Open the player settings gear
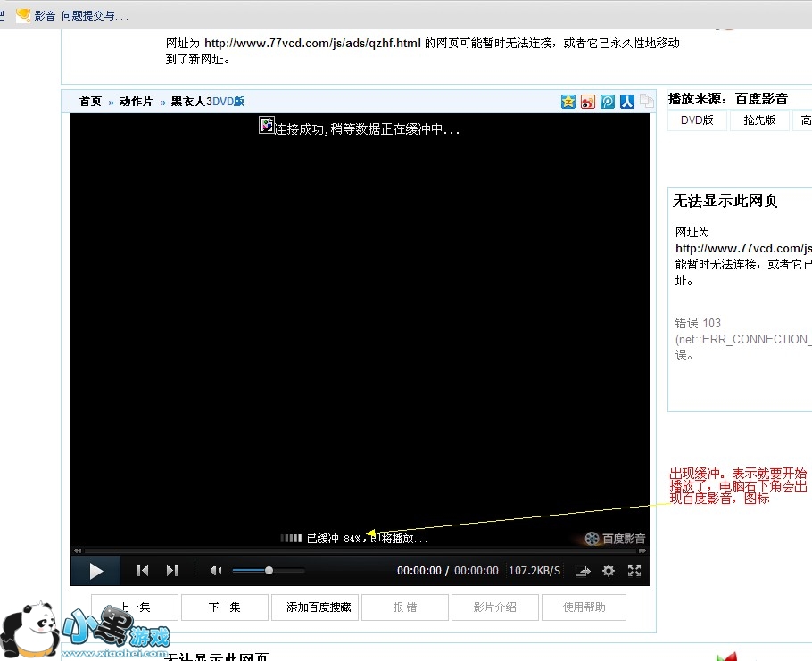The width and height of the screenshot is (812, 661). (609, 571)
